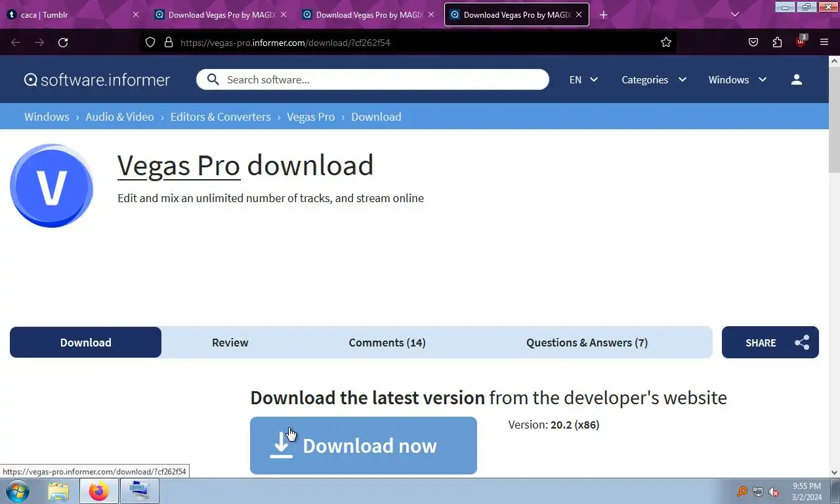Bookmark this page with the star icon
840x504 pixels.
click(x=666, y=43)
